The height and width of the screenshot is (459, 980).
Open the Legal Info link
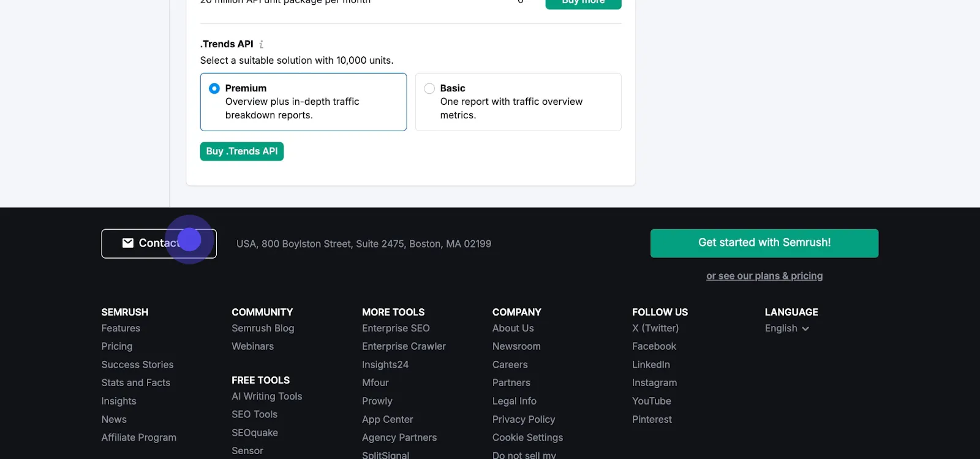[x=514, y=401]
